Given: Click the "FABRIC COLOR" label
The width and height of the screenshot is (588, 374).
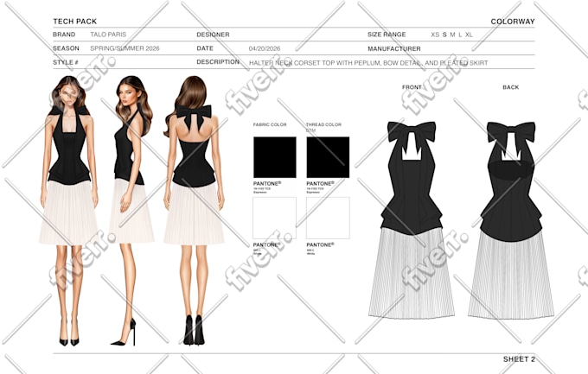Looking at the screenshot, I should [270, 124].
